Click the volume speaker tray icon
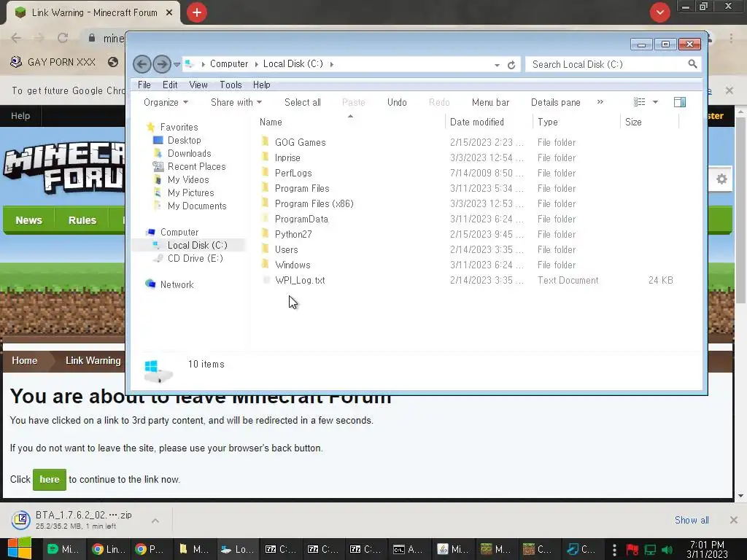 (667, 550)
